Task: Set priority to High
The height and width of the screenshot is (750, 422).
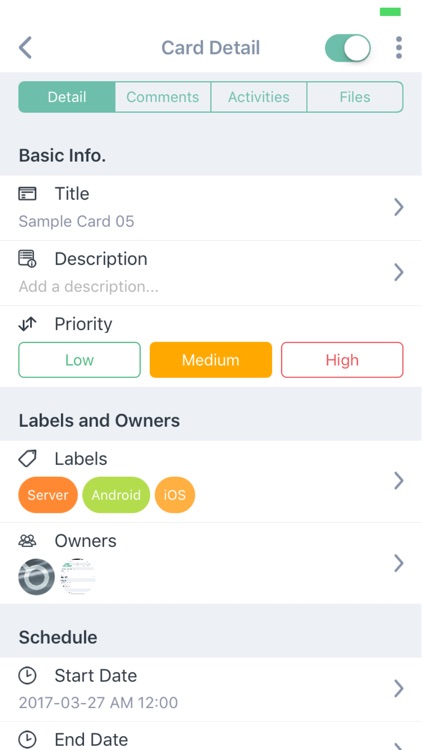Action: pyautogui.click(x=342, y=360)
